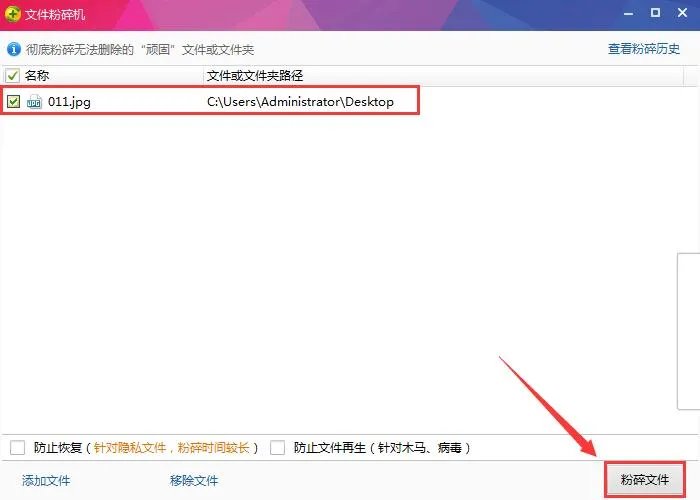The image size is (700, 500).
Task: Close the 文件粉碎机 window
Action: 682,13
